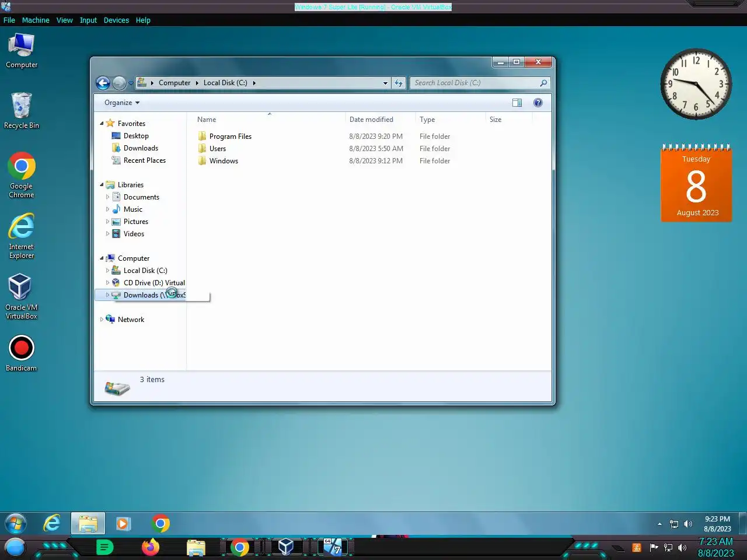
Task: Open the host File Explorer taskbar icon
Action: click(196, 547)
